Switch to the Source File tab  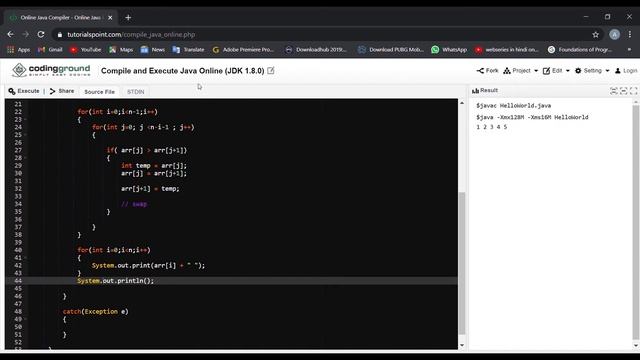[x=100, y=92]
